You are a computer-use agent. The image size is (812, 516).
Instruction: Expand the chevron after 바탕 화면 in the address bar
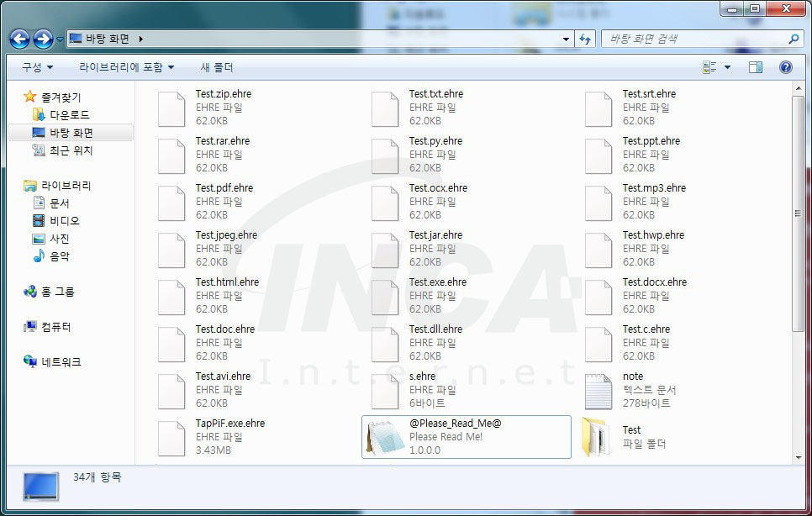pos(141,39)
